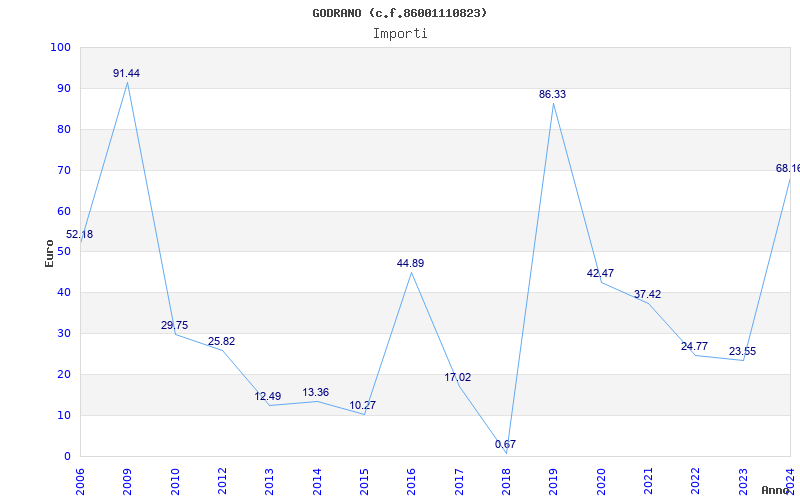The width and height of the screenshot is (800, 500).
Task: Click the data label 12.49
Action: (x=268, y=396)
